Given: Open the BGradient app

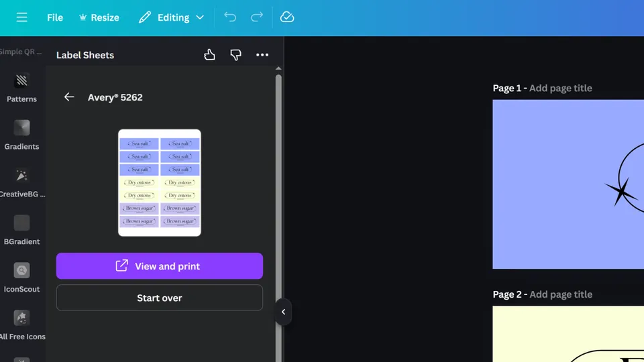Looking at the screenshot, I should (22, 229).
